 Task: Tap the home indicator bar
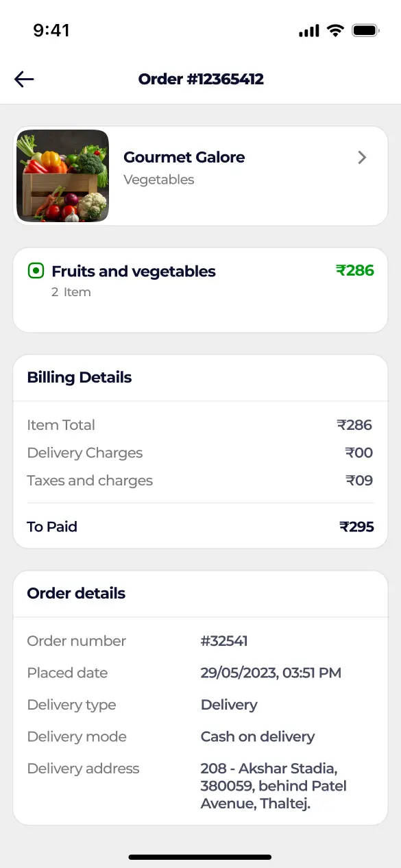pos(200,857)
